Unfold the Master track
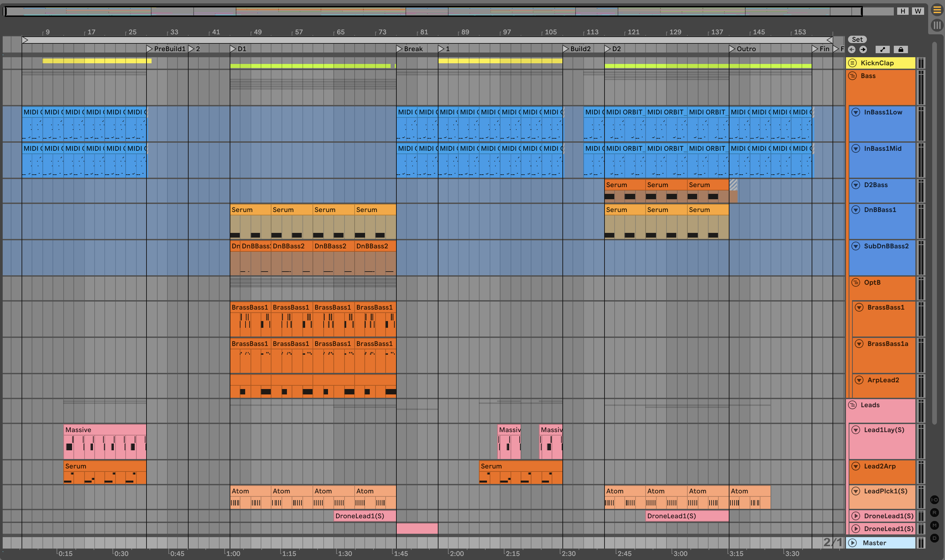Screen dimensions: 945x560 pos(852,542)
